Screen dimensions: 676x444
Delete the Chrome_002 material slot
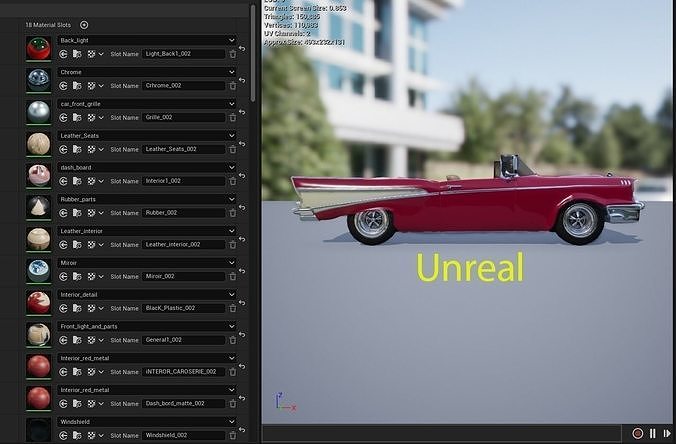(x=233, y=86)
